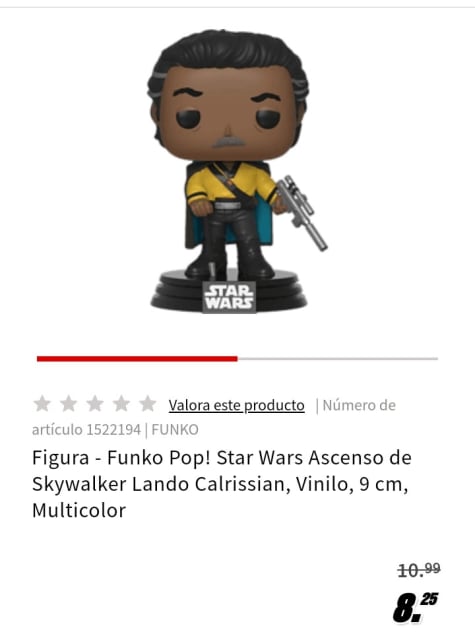Click the figure's yellow shirt in image
The width and height of the screenshot is (475, 632).
point(230,183)
